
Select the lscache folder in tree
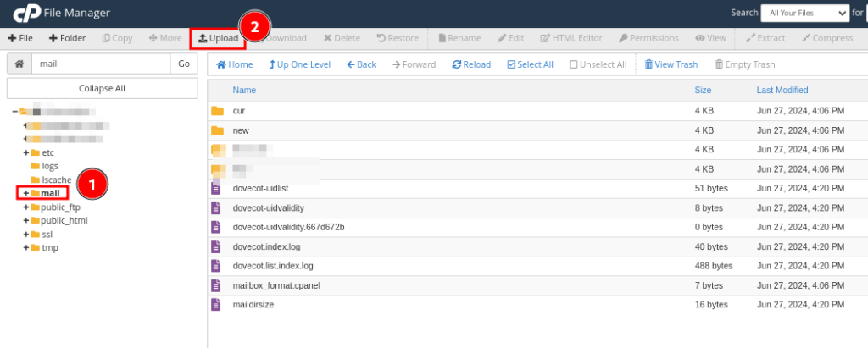coord(57,180)
